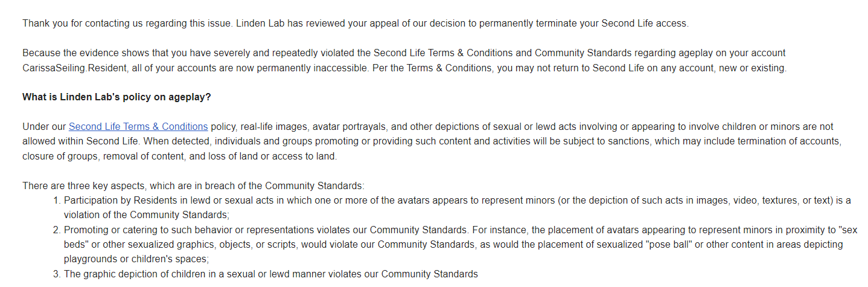Click the sentence 'There are three key aspects'
The height and width of the screenshot is (287, 868).
click(x=193, y=185)
